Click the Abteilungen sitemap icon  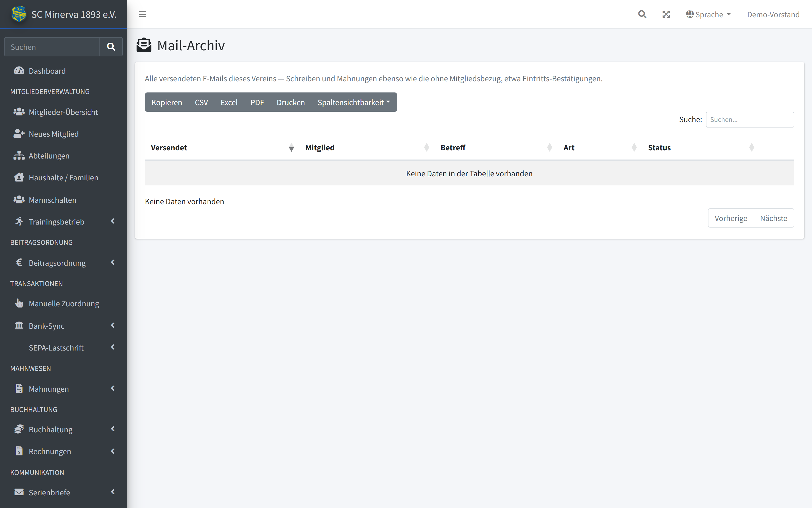(19, 155)
